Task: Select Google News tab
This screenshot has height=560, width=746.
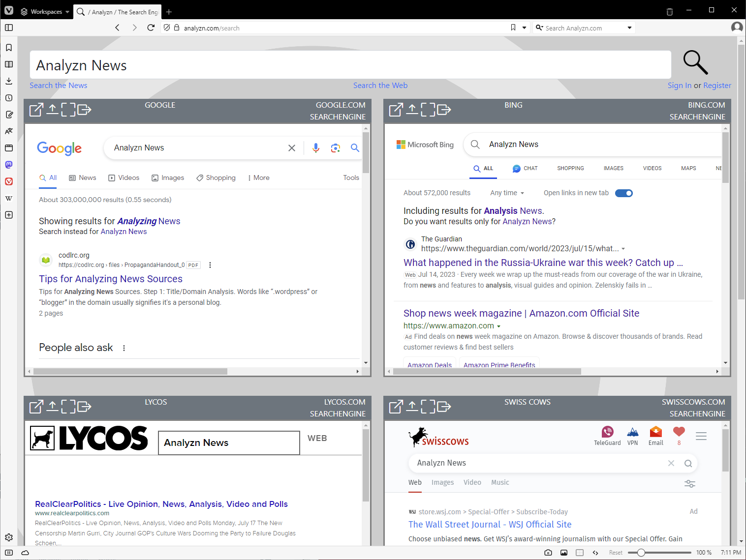Action: pos(83,178)
